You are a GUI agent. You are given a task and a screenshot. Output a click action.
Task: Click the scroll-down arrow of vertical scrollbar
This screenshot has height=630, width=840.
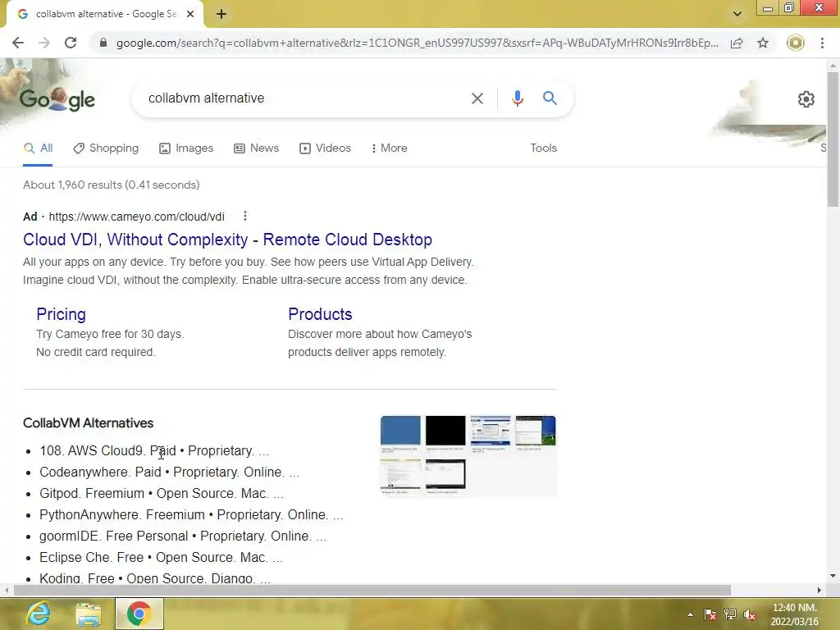(833, 576)
